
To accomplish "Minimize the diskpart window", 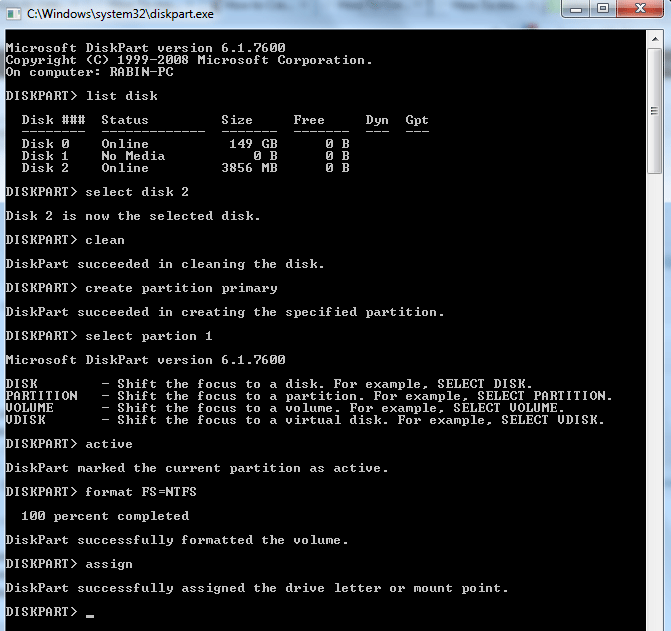I will 576,9.
